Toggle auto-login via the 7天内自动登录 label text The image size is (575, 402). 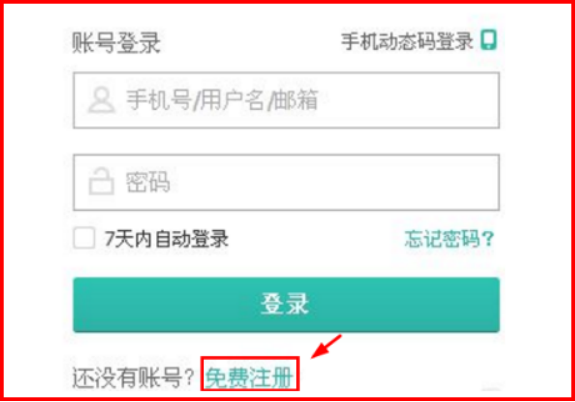(166, 239)
